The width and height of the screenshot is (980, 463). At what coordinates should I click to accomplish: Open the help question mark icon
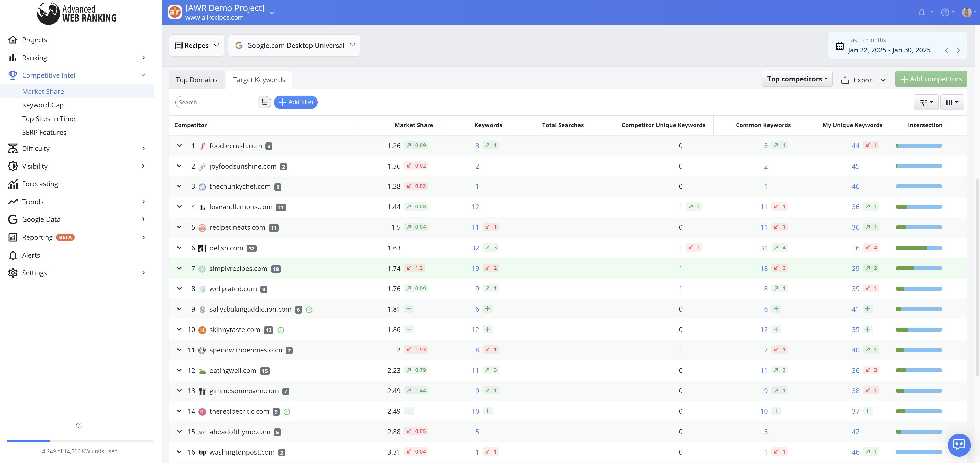click(x=945, y=13)
